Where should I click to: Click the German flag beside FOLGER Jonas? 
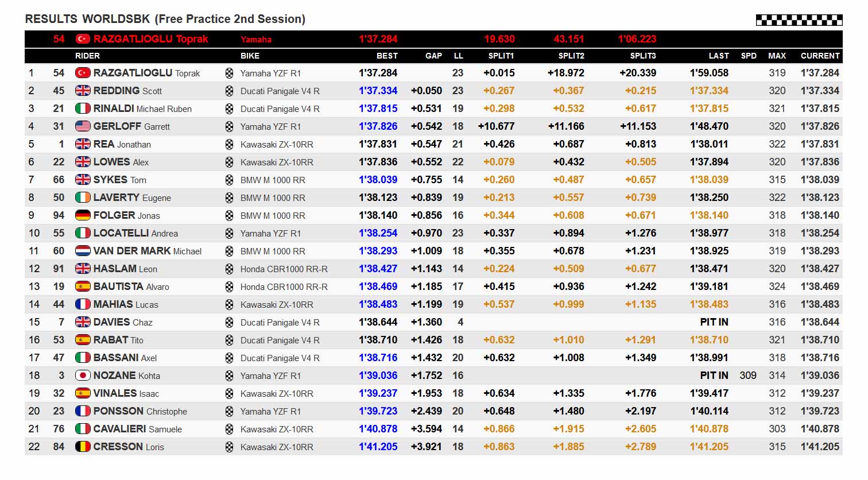[x=83, y=215]
